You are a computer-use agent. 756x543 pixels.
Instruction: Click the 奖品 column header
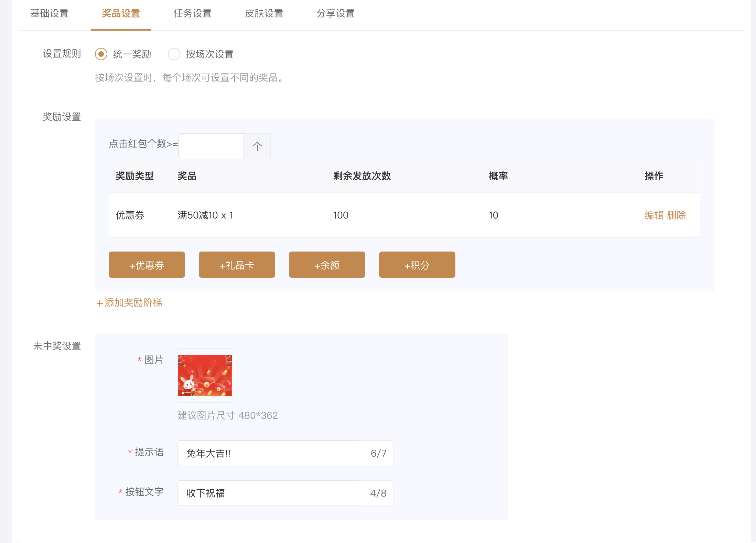click(187, 176)
